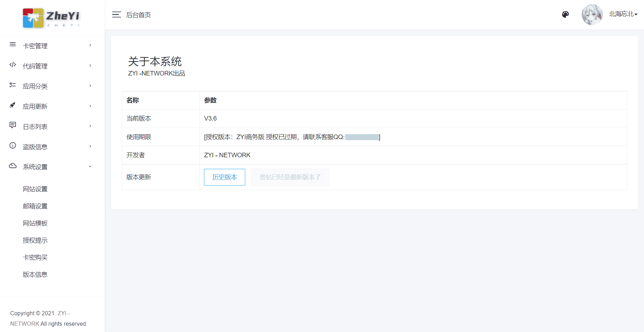The height and width of the screenshot is (332, 644).
Task: Click the 盗版信息 info circle icon
Action: 13,146
